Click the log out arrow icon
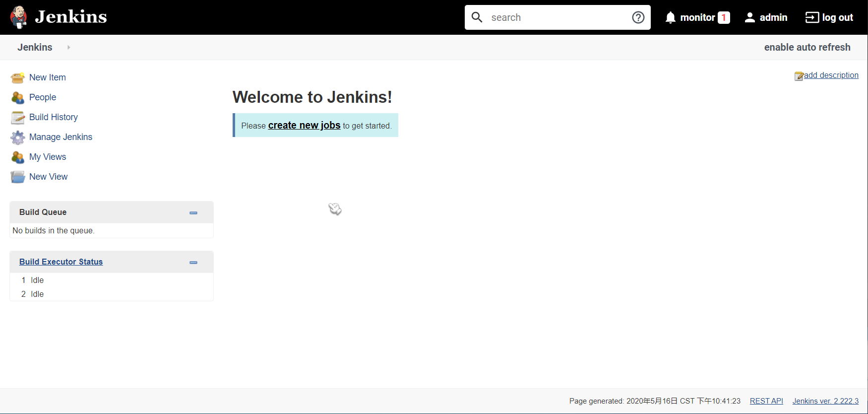 click(812, 17)
